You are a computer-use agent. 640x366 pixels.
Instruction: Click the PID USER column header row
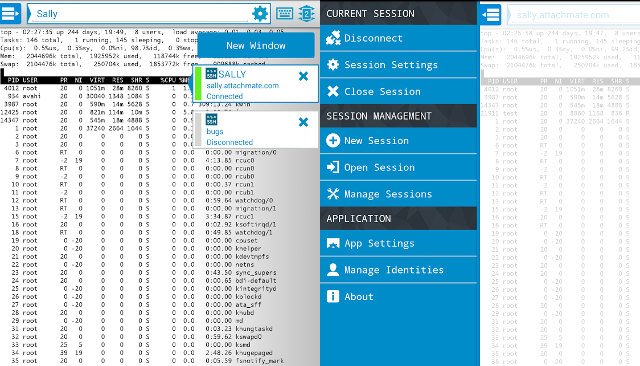coord(96,80)
